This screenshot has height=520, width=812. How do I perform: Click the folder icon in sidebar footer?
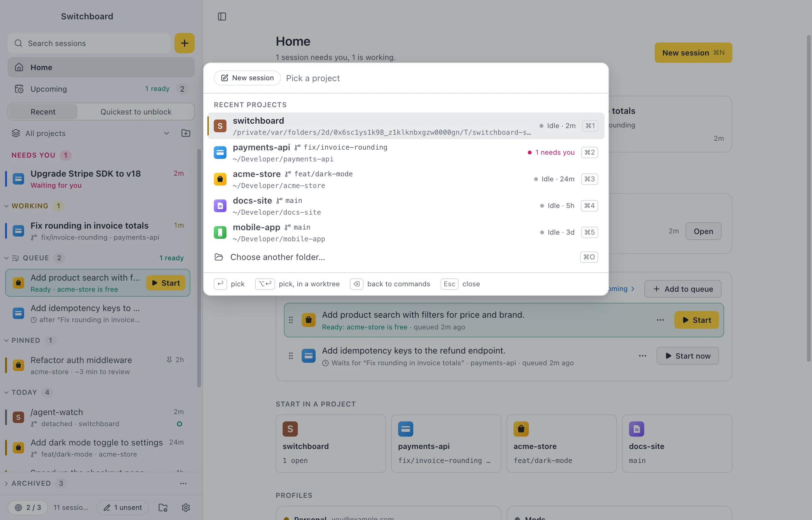click(163, 507)
